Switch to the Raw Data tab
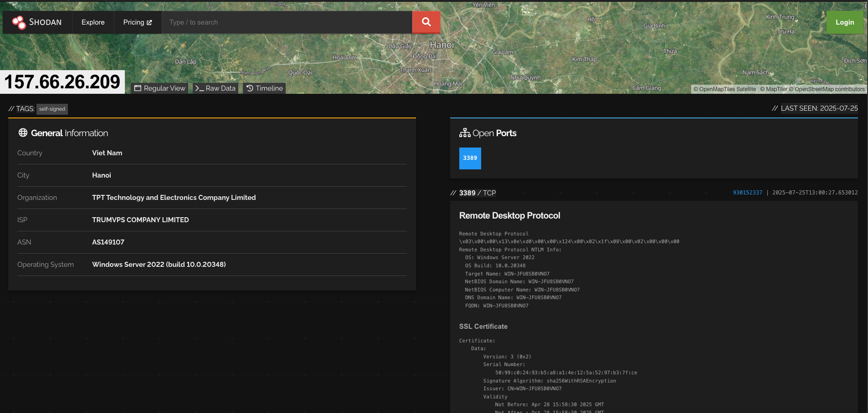Screen dimensions: 868x413 (215, 88)
